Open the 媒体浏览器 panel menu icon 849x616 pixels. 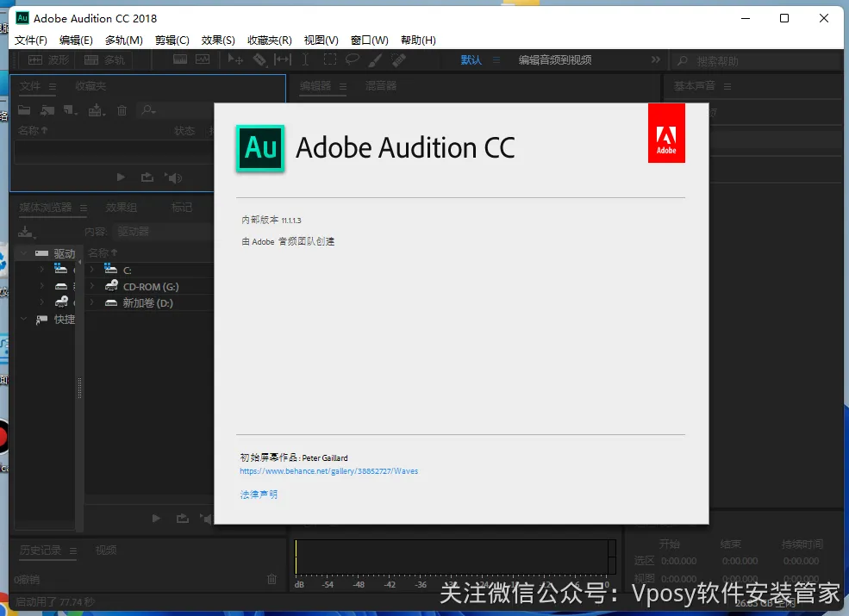click(84, 208)
